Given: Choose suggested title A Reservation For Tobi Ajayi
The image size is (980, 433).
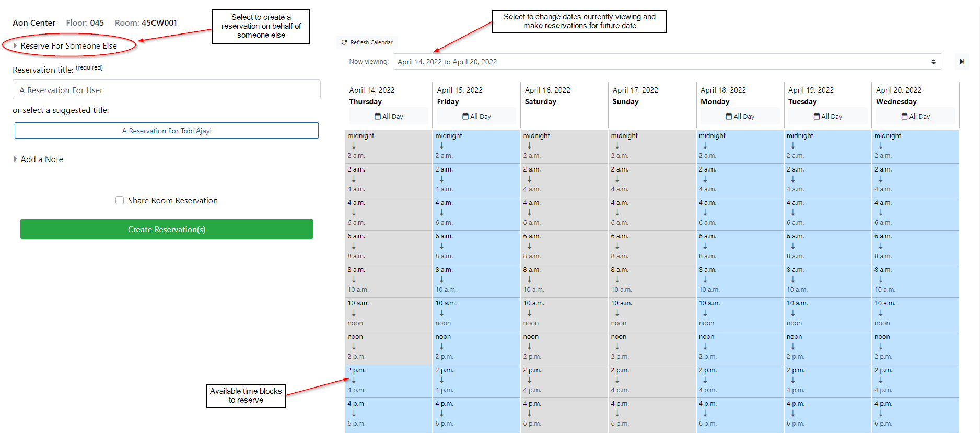Looking at the screenshot, I should [167, 131].
